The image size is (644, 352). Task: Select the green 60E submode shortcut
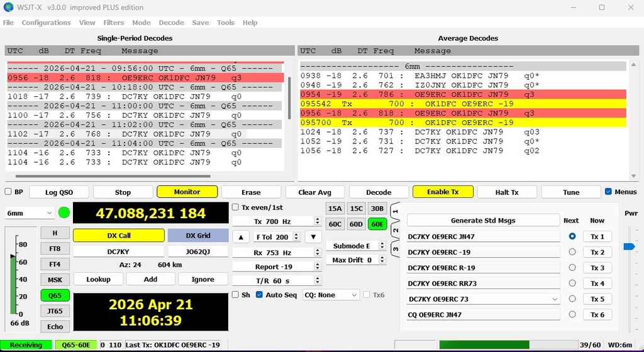tap(377, 224)
